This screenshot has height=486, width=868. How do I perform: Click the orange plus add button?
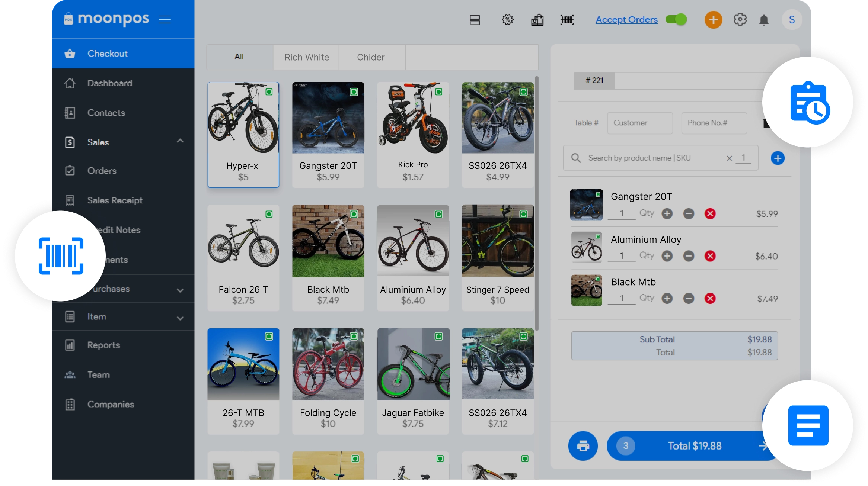point(713,20)
